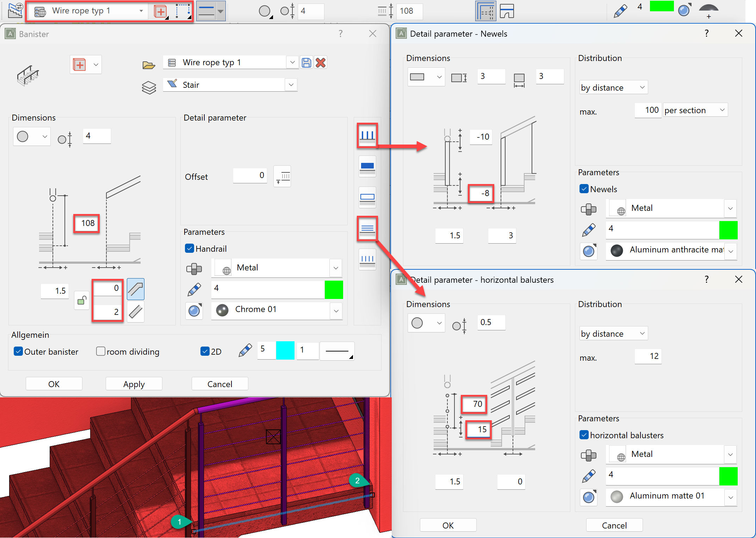Image resolution: width=756 pixels, height=538 pixels.
Task: Click the 2D pen icon in Allgemein
Action: tap(245, 350)
